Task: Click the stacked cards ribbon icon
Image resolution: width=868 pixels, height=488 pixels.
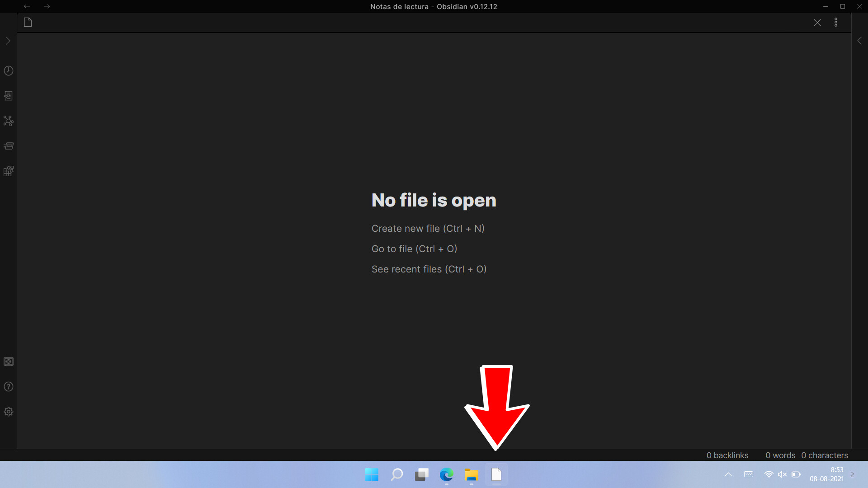Action: point(9,146)
